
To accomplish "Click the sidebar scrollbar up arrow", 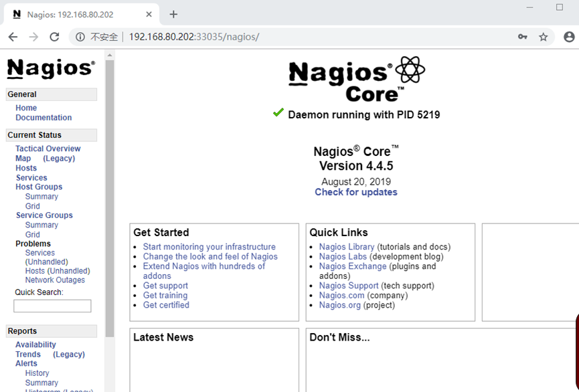I will [x=110, y=56].
